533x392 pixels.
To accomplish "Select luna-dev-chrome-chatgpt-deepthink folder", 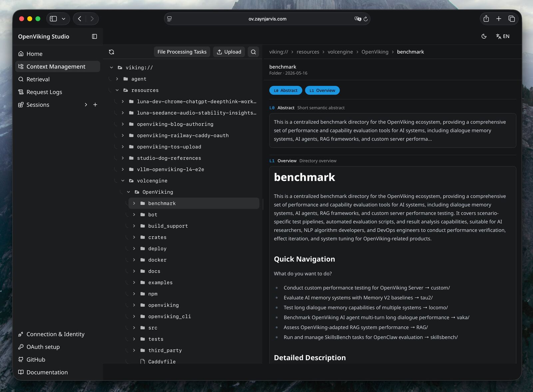I will pyautogui.click(x=188, y=101).
